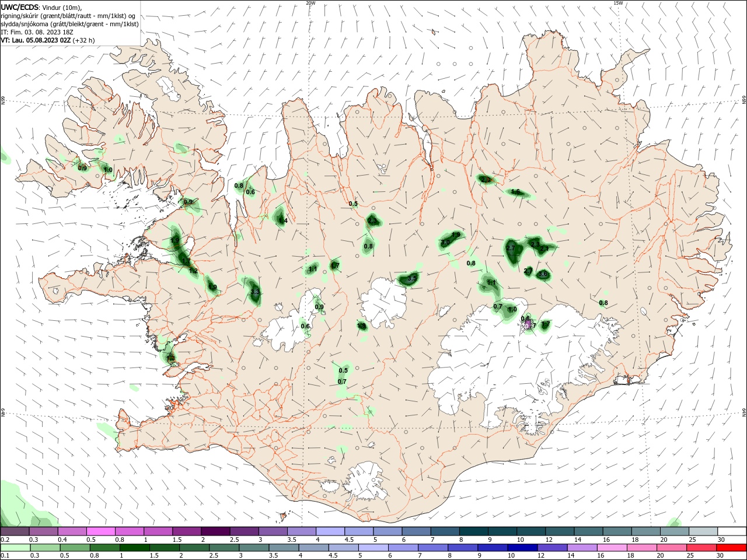Pick upper-row white swatch after 30
Viewport: 747px width, 560px height.
pos(732,531)
